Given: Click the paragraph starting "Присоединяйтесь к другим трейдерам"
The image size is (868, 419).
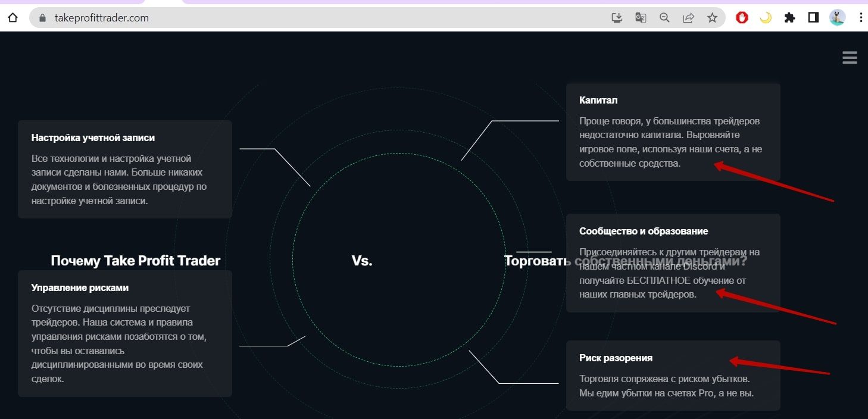Looking at the screenshot, I should (x=670, y=273).
